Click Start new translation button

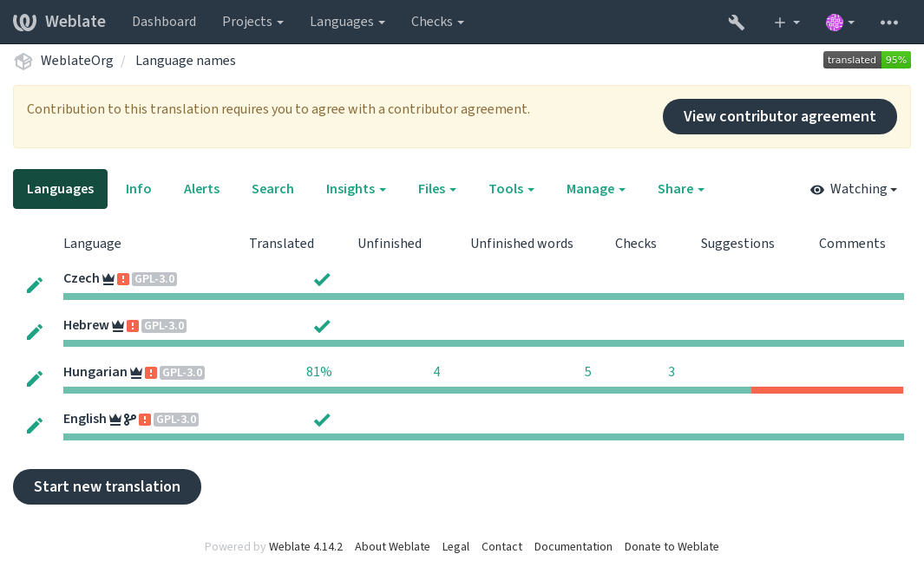108,487
